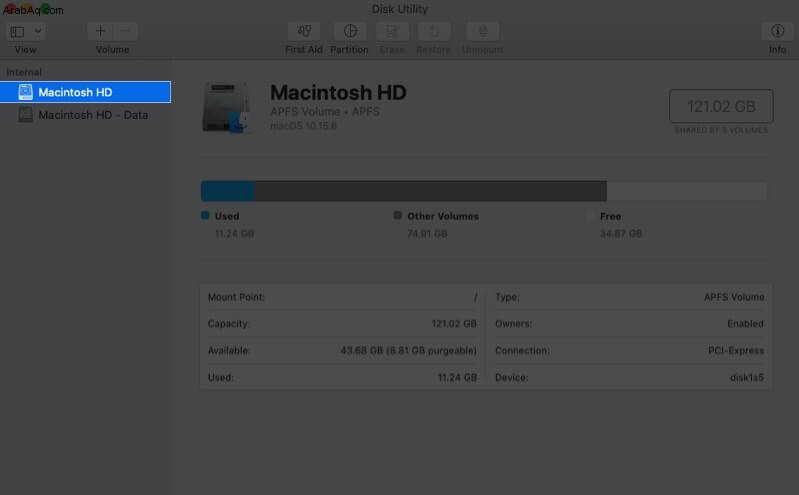
Task: Select Macintosh HD in the sidebar
Action: (x=86, y=92)
